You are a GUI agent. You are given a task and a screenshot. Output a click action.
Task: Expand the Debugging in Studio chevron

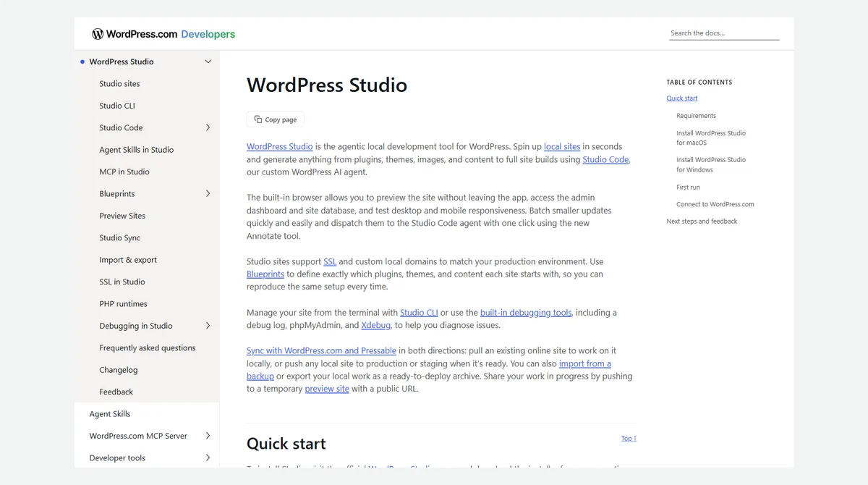click(208, 326)
